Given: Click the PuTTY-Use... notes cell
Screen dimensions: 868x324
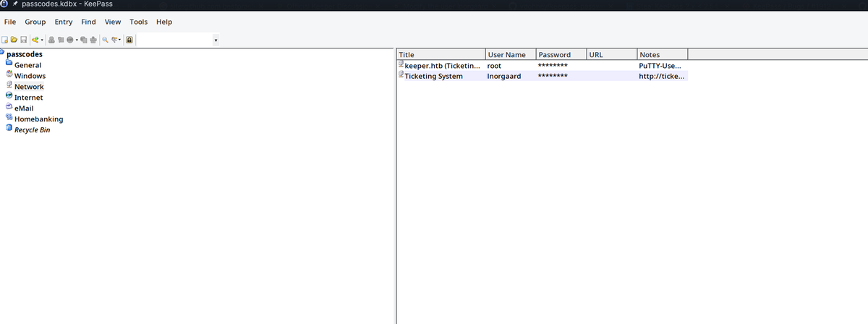Looking at the screenshot, I should pos(659,65).
